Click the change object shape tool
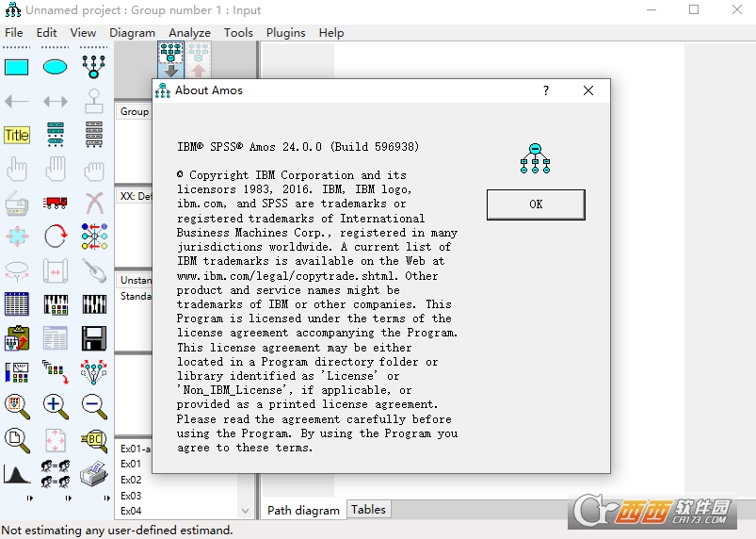 (x=17, y=237)
